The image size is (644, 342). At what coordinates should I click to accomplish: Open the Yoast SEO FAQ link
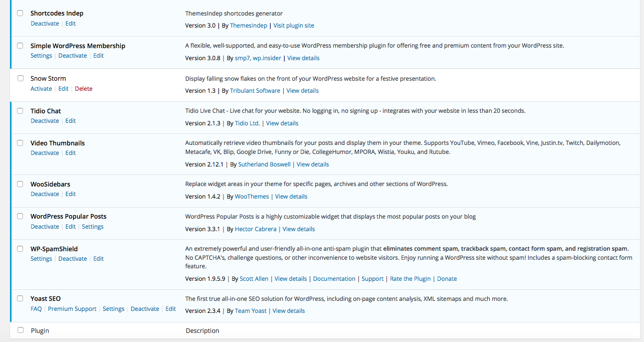click(x=36, y=309)
